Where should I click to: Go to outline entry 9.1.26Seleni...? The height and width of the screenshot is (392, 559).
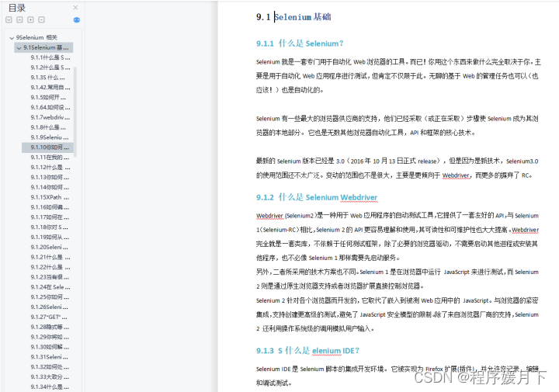pos(49,307)
